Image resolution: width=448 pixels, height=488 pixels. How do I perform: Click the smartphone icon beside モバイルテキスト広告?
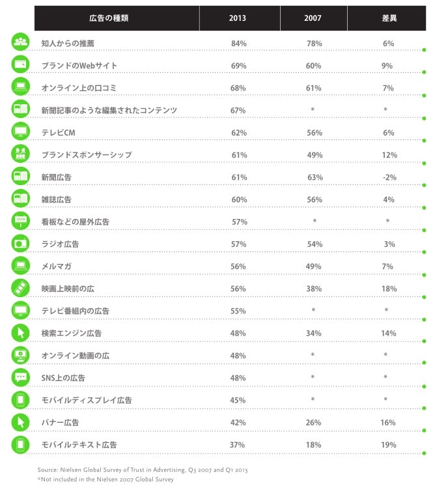coord(21,444)
